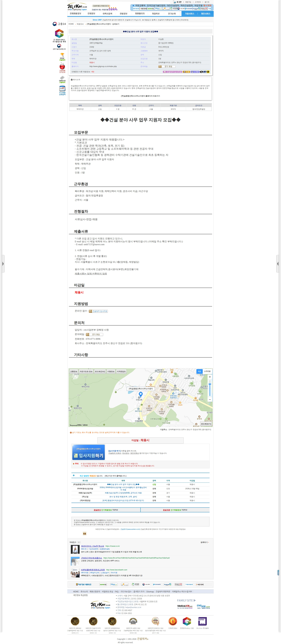Open the 고용24 sidebar logo
Screen dimensions: 281x644
click(59, 24)
